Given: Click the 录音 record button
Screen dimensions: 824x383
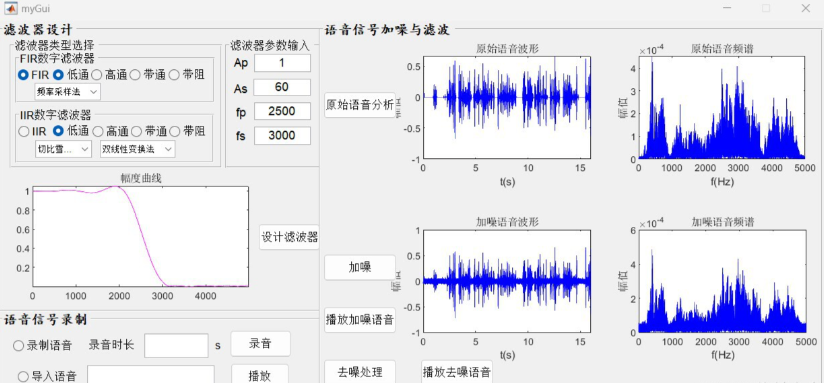Looking at the screenshot, I should (x=260, y=344).
